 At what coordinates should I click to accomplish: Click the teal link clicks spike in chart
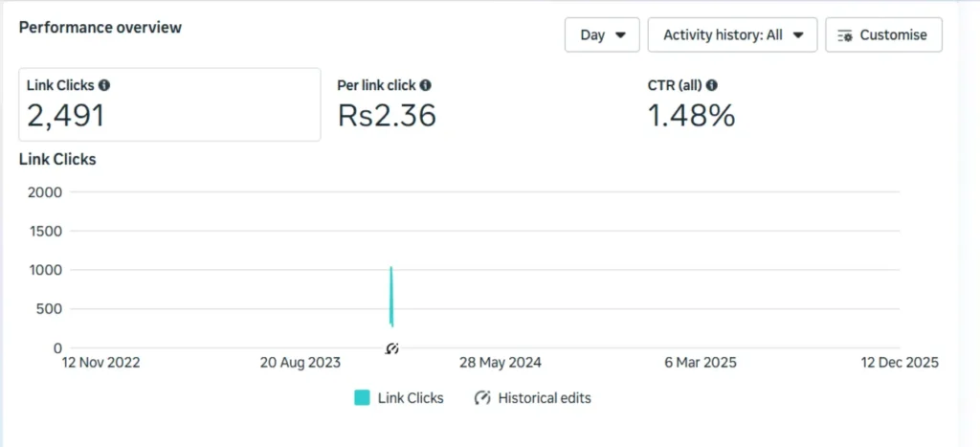click(391, 297)
